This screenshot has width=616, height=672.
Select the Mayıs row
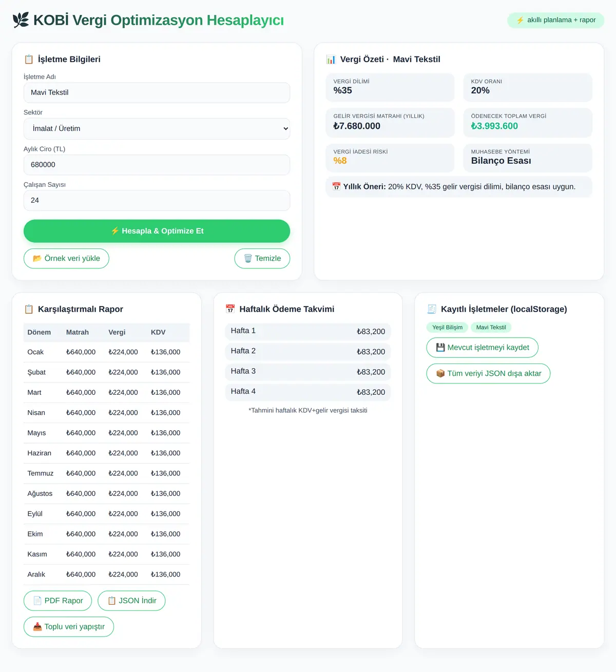tap(106, 433)
